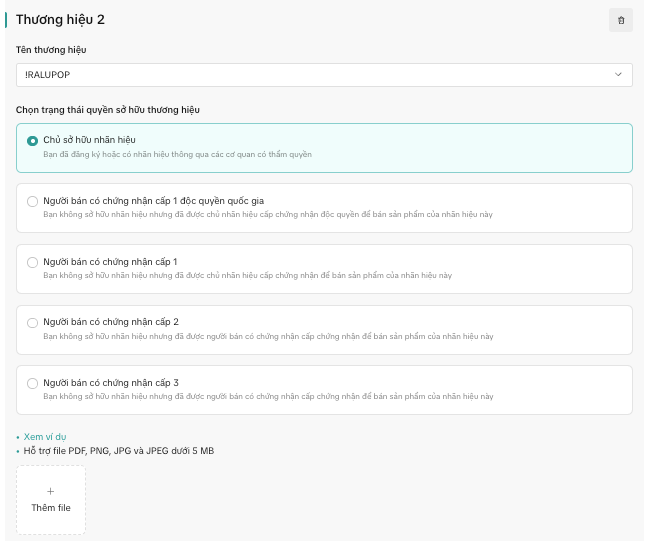Viewport: 659px width, 541px height.
Task: Click the Chọn trạng thái quyền sở hữu label
Action: (116, 109)
